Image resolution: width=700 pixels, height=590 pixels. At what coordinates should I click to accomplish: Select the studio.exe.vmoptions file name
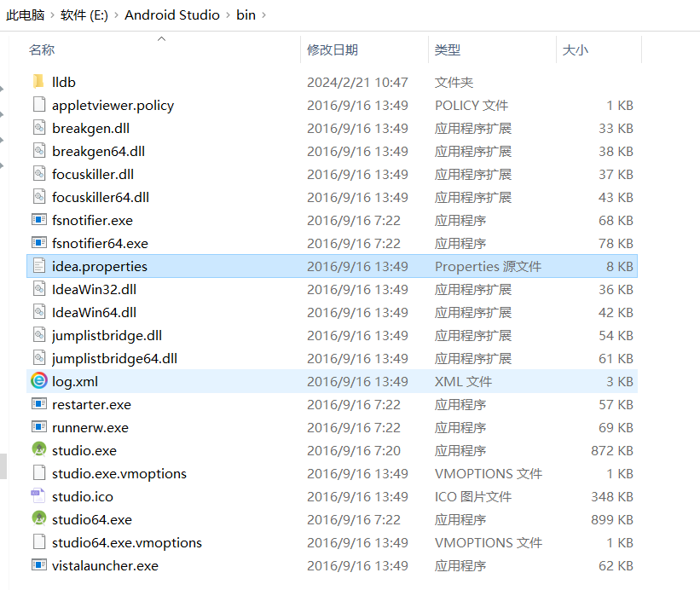coord(119,473)
